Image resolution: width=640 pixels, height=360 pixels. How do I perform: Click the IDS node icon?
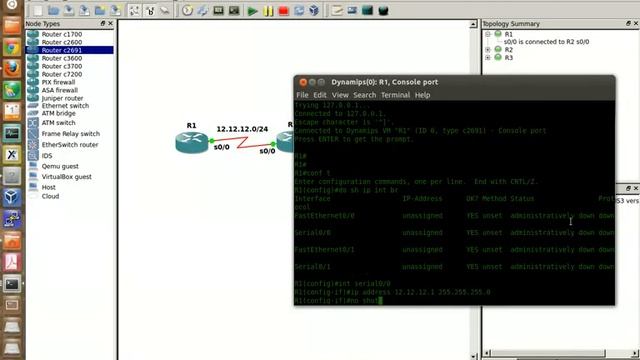pyautogui.click(x=33, y=156)
